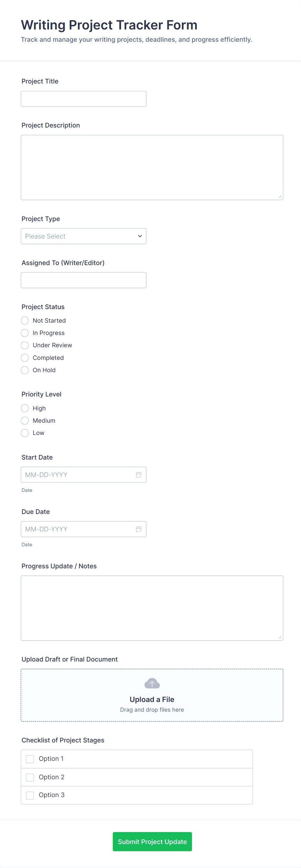Click the Due Date calendar icon
This screenshot has width=301, height=868.
point(139,529)
